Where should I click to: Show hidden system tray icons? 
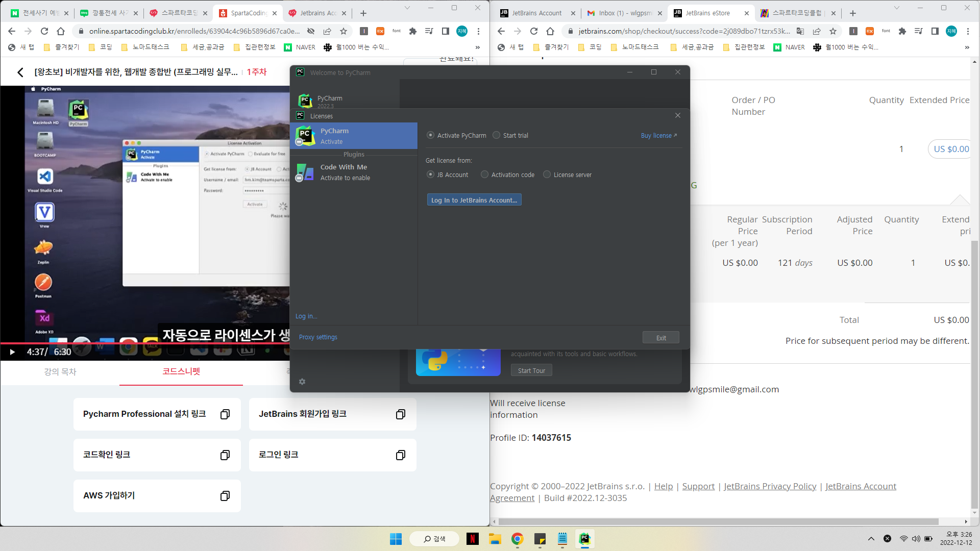click(871, 539)
